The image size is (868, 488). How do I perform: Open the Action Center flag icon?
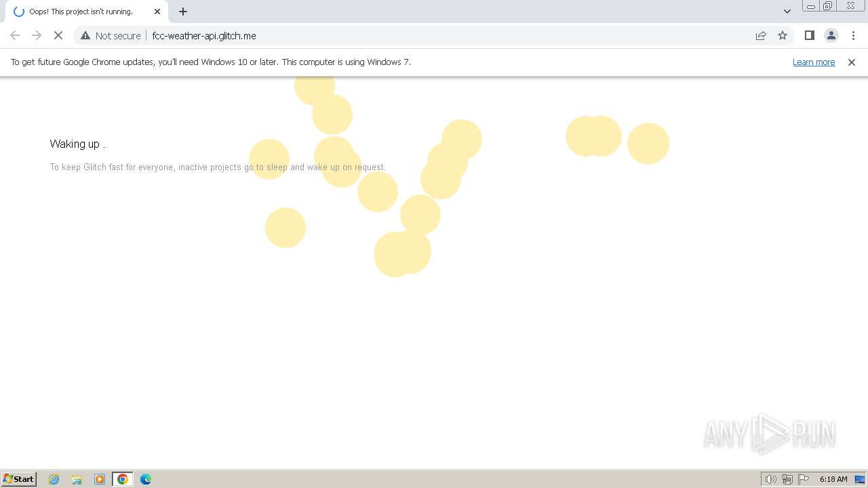coord(804,479)
